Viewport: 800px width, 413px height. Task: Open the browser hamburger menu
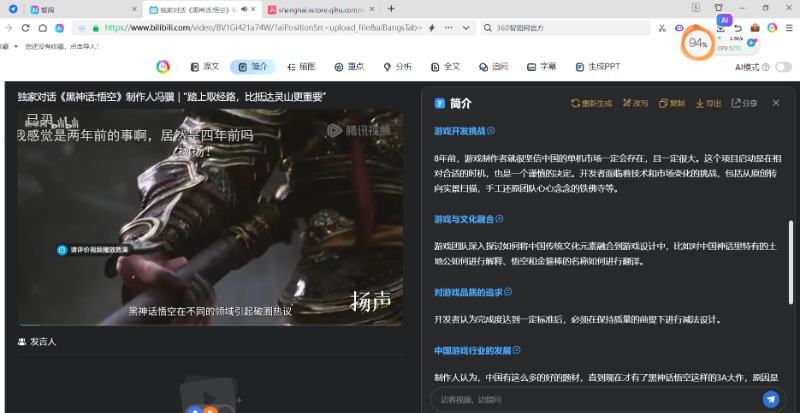click(789, 28)
